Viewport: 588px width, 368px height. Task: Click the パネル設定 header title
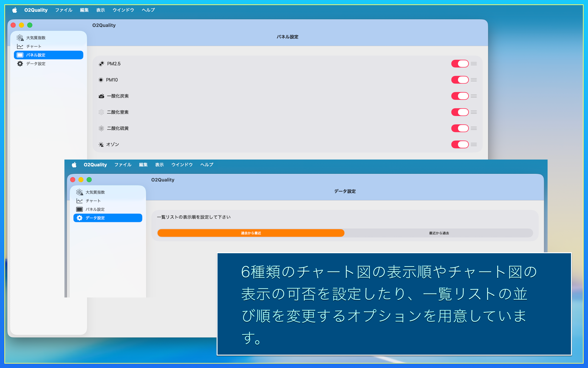[x=287, y=37]
